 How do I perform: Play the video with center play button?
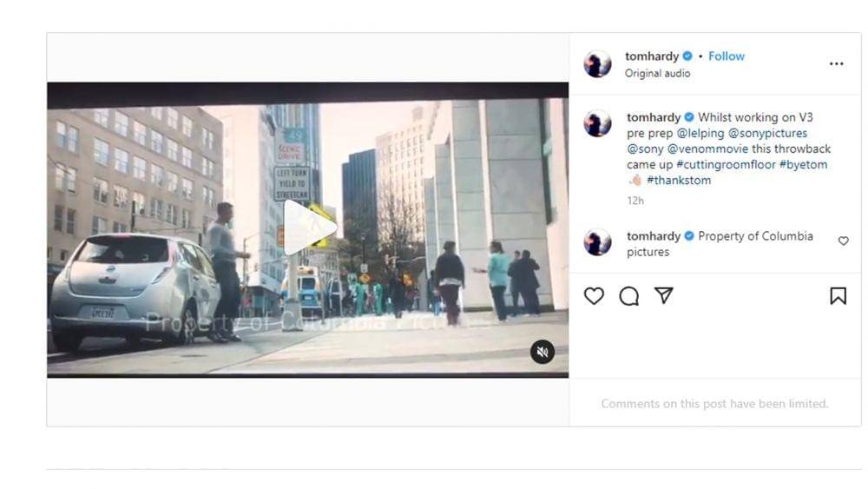click(x=308, y=228)
